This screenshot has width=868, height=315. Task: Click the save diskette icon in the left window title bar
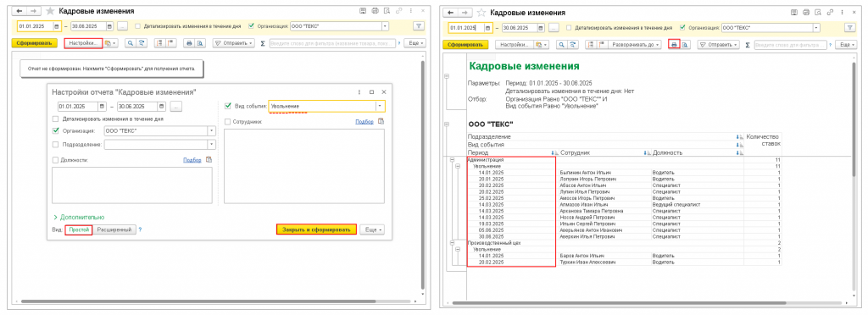click(x=363, y=11)
